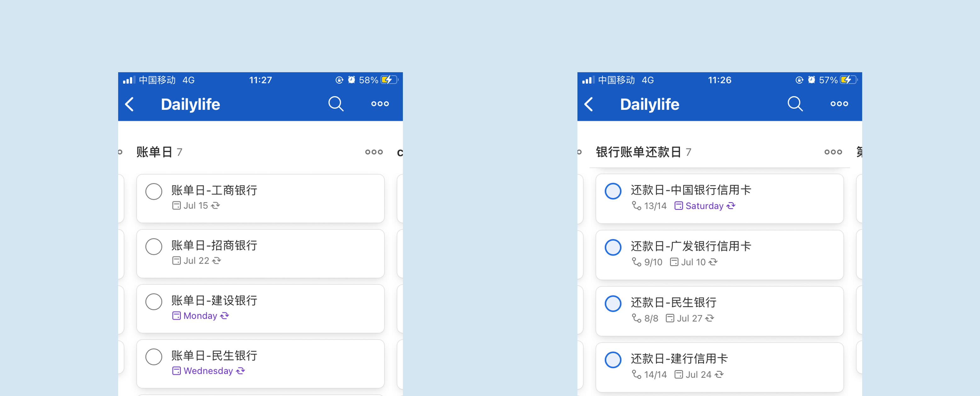Open more options in right Dailylife header

[839, 104]
